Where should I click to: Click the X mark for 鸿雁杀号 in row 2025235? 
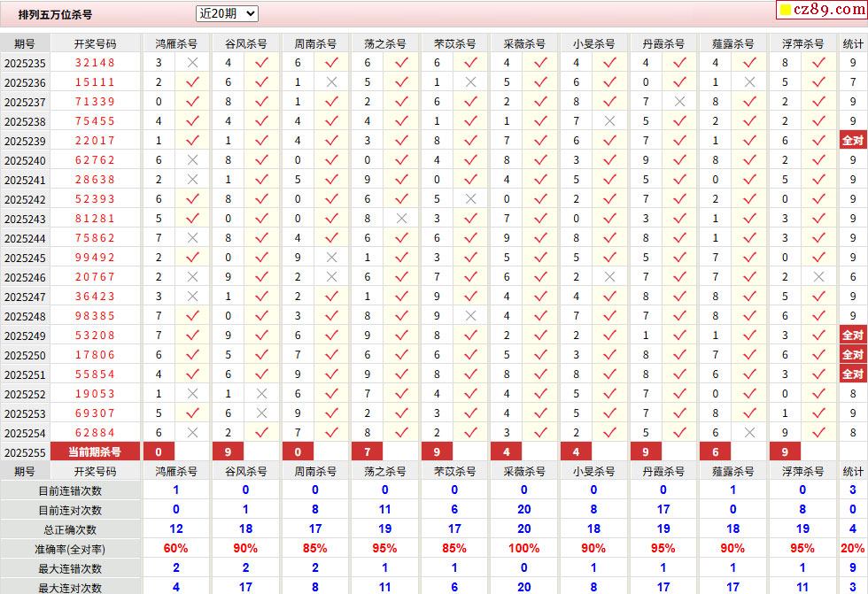point(192,63)
